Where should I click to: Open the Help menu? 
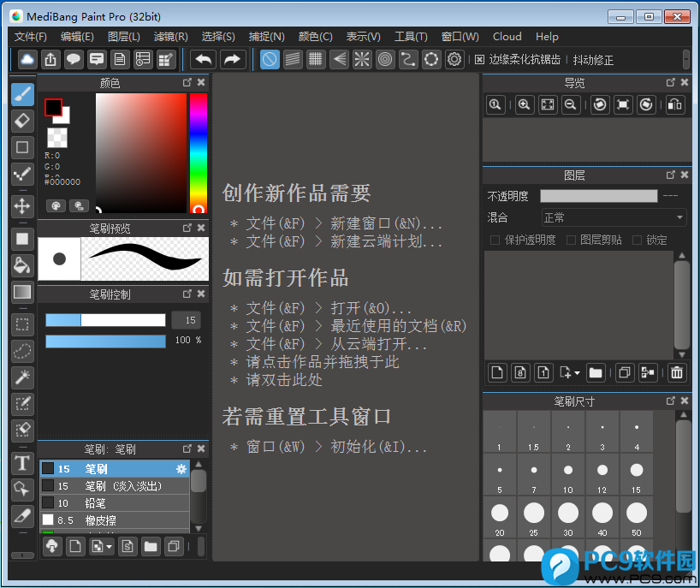(x=547, y=37)
